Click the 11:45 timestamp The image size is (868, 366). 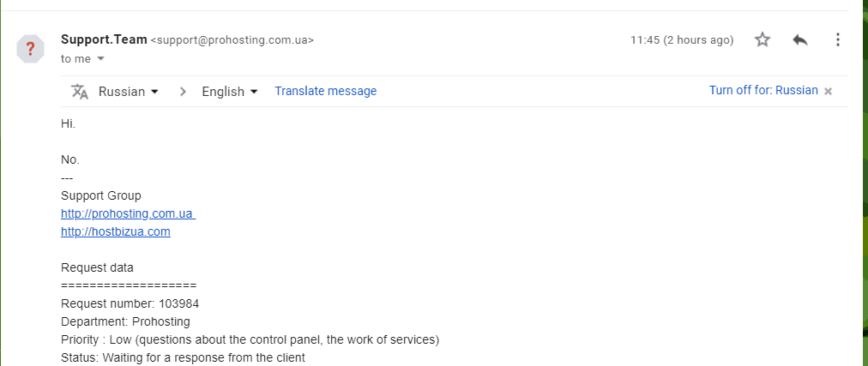pyautogui.click(x=682, y=39)
